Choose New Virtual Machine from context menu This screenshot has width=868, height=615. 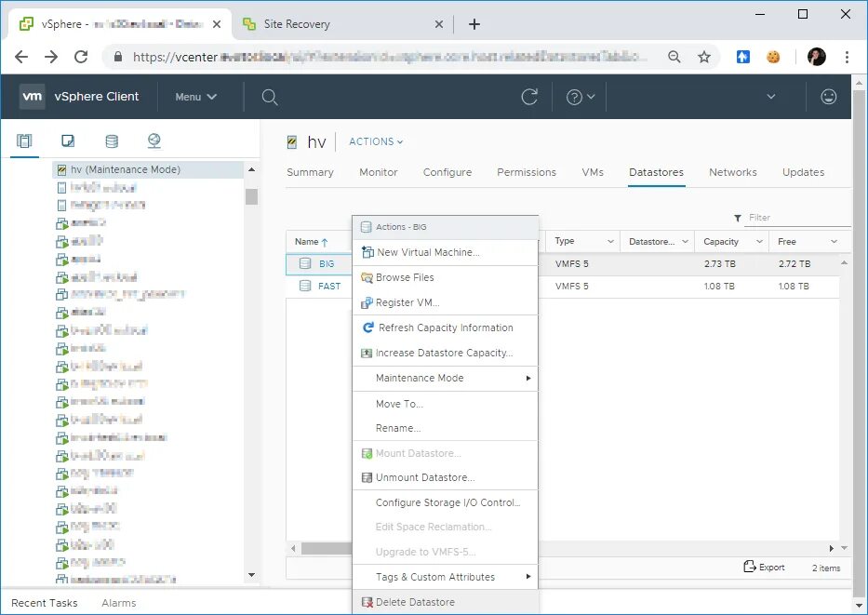pos(445,252)
